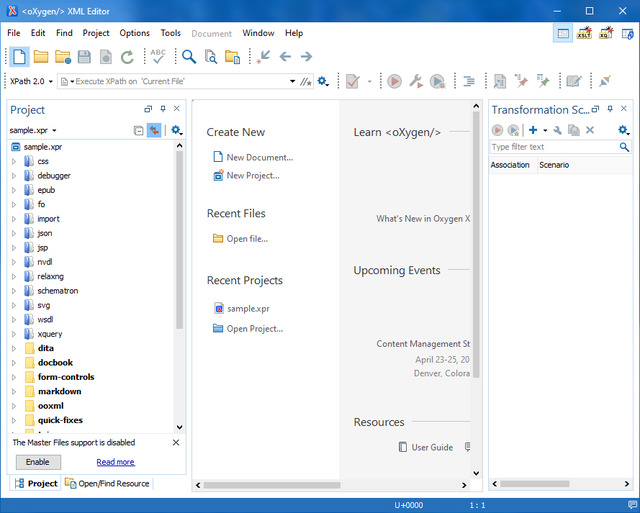The width and height of the screenshot is (640, 513).
Task: Click the XQuery debugger perspective icon
Action: (x=606, y=33)
